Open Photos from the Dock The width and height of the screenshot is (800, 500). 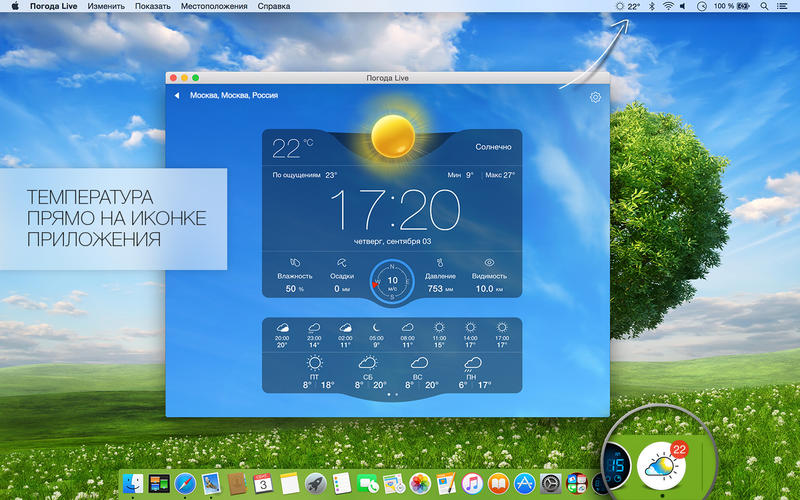pos(420,483)
